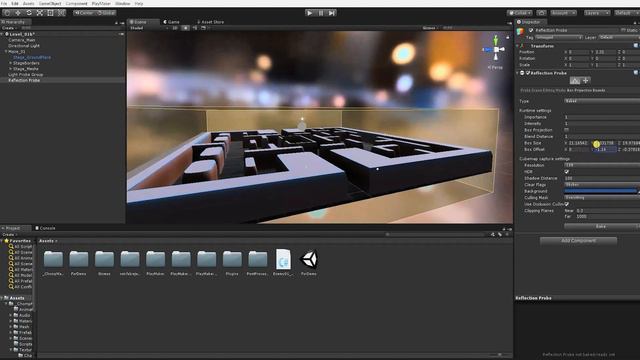
Task: Click the Box Offset Y field
Action: pos(604,150)
